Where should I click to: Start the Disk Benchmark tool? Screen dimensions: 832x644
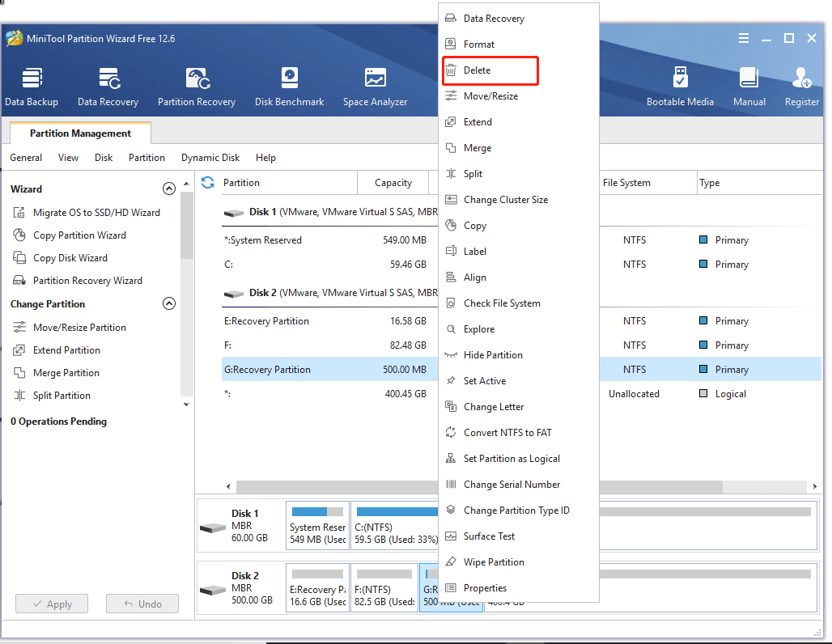(289, 87)
